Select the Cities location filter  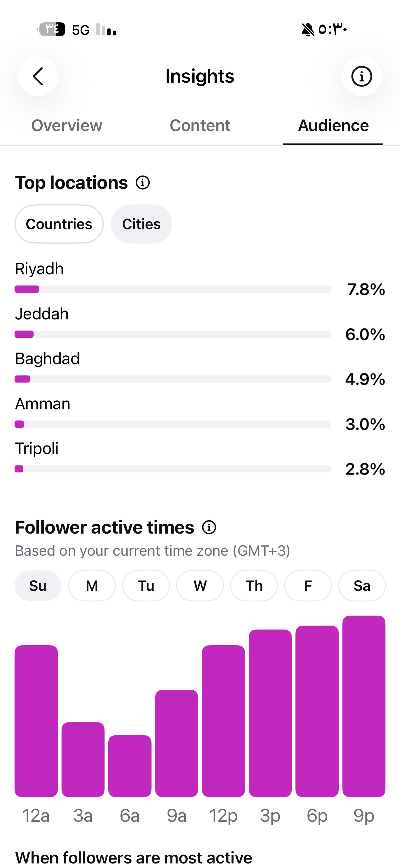point(141,224)
